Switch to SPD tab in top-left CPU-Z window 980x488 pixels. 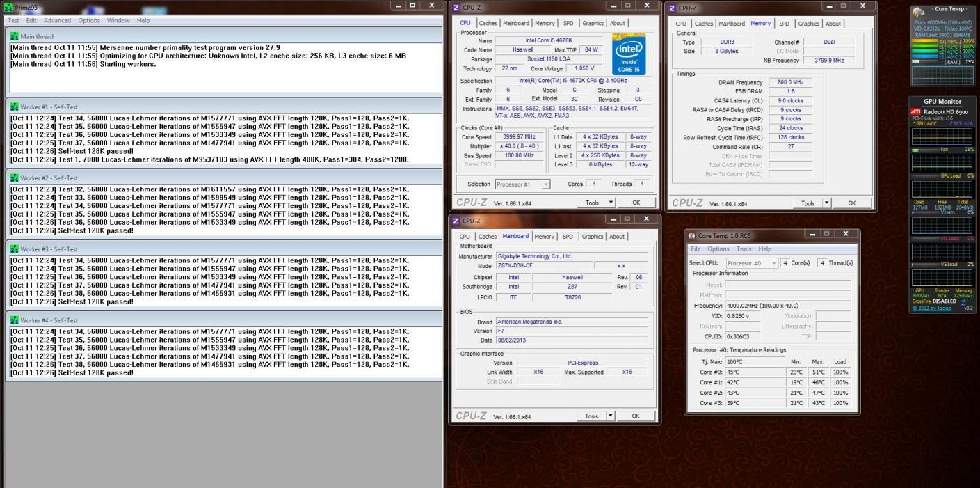point(568,23)
